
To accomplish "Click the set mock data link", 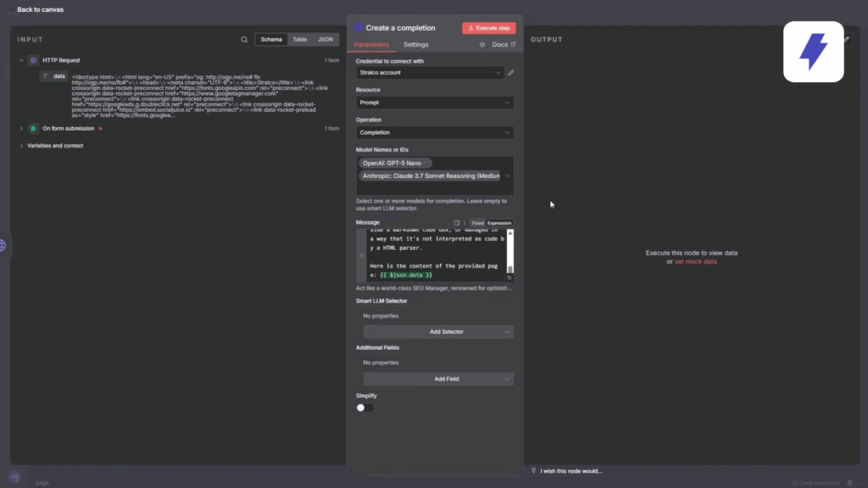I will tap(695, 262).
